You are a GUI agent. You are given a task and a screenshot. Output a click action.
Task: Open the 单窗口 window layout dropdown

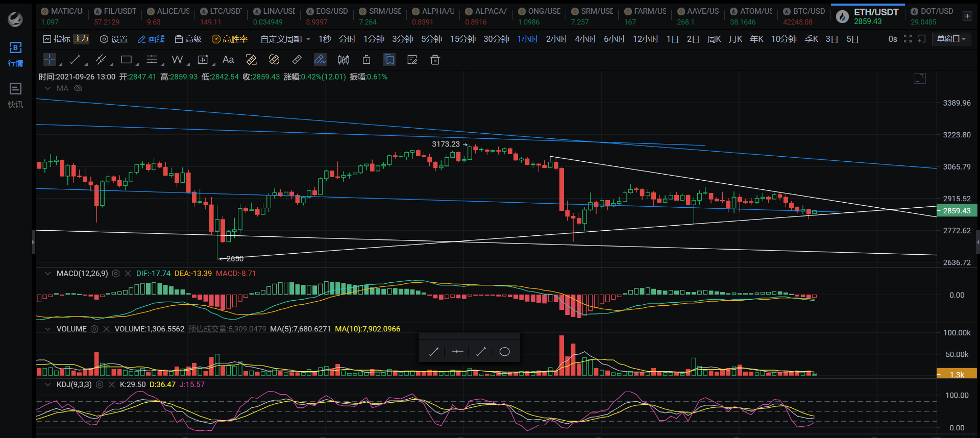[x=951, y=39]
